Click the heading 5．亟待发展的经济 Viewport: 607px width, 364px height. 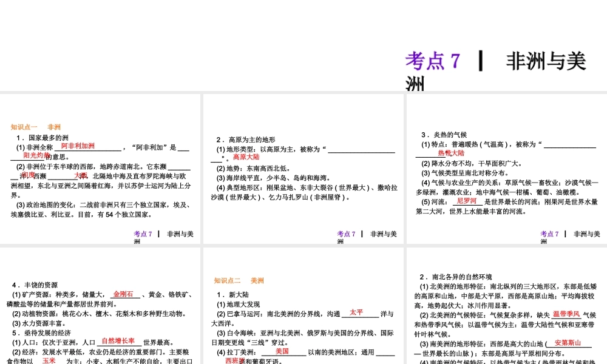pyautogui.click(x=41, y=332)
